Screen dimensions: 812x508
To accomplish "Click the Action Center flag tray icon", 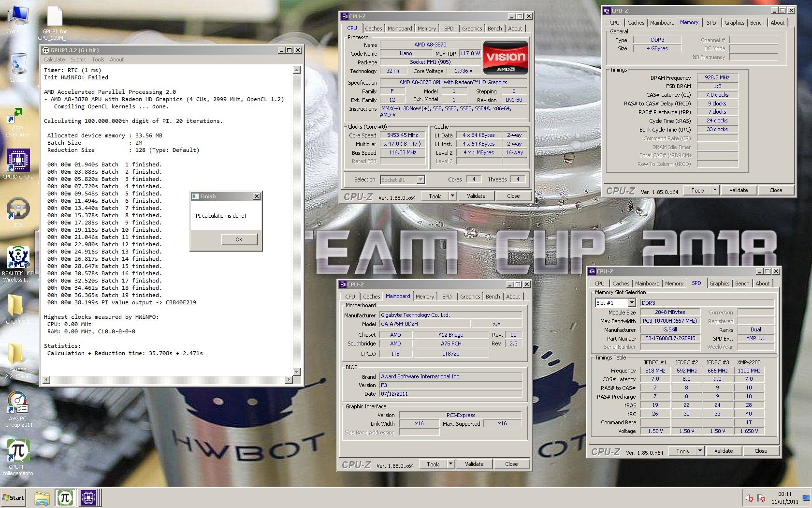I will (x=761, y=498).
